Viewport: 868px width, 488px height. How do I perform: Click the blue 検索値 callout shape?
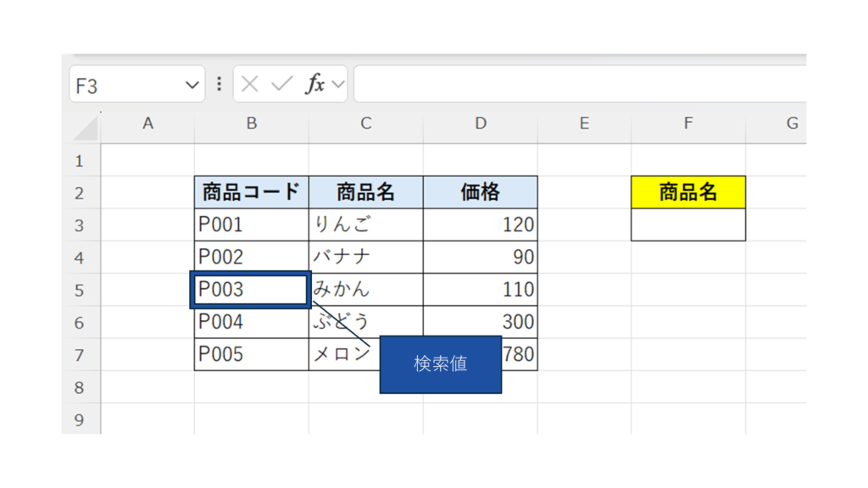pos(440,364)
